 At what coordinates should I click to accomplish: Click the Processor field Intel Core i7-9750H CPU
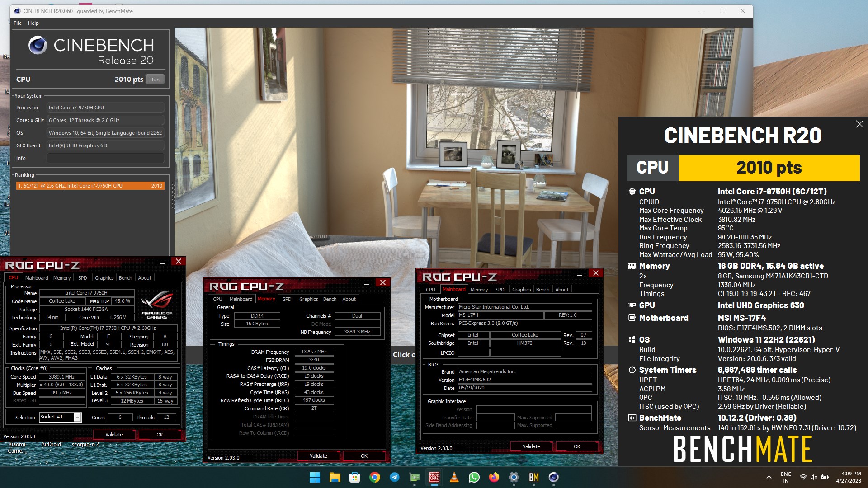[105, 108]
